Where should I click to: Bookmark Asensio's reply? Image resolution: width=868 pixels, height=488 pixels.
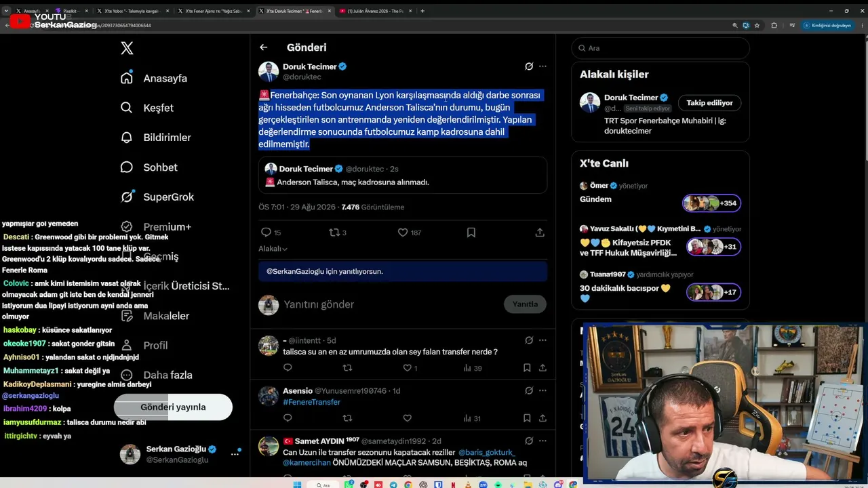click(x=527, y=418)
